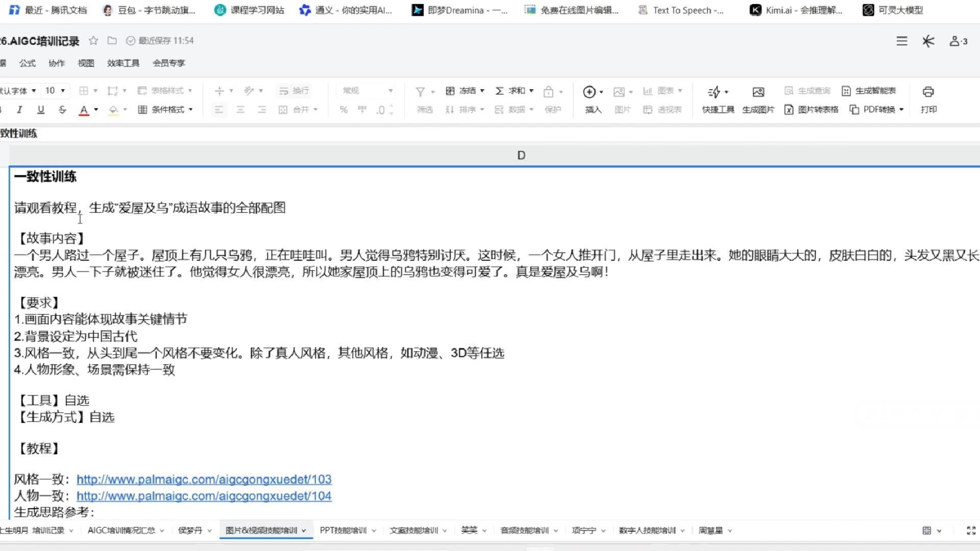This screenshot has width=980, height=551.
Task: Align text center
Action: (240, 109)
